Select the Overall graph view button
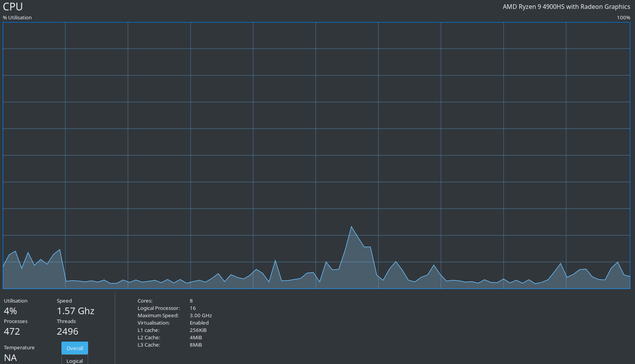The height and width of the screenshot is (364, 635). pyautogui.click(x=75, y=348)
